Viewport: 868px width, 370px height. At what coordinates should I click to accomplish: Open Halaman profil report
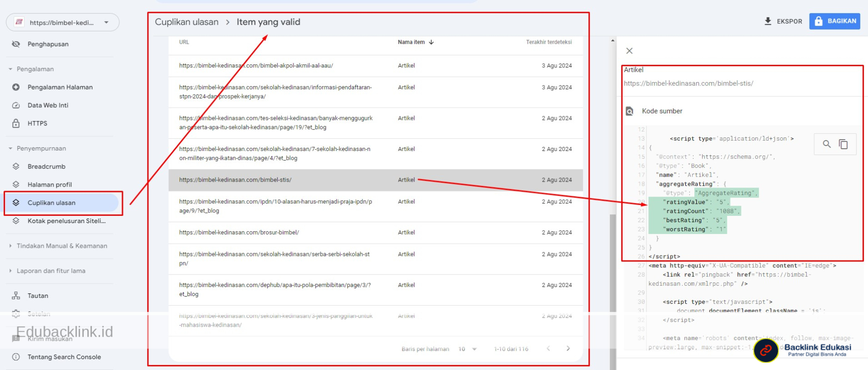tap(49, 184)
